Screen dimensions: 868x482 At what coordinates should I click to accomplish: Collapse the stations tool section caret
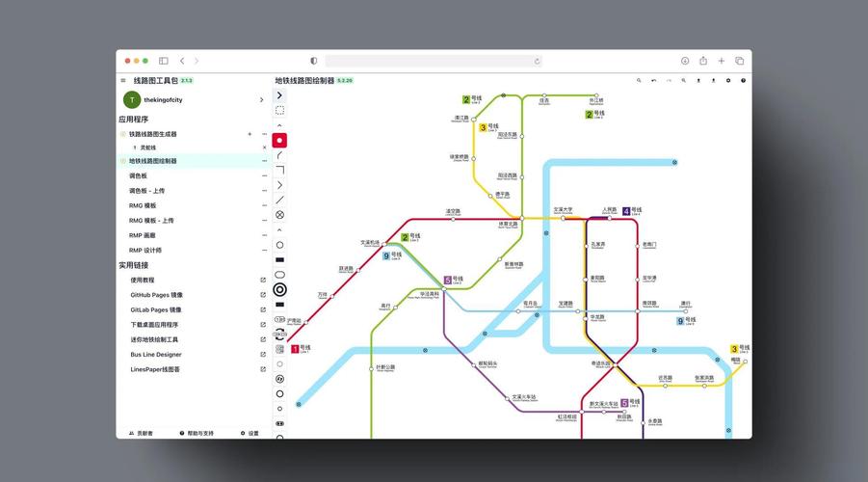point(279,230)
